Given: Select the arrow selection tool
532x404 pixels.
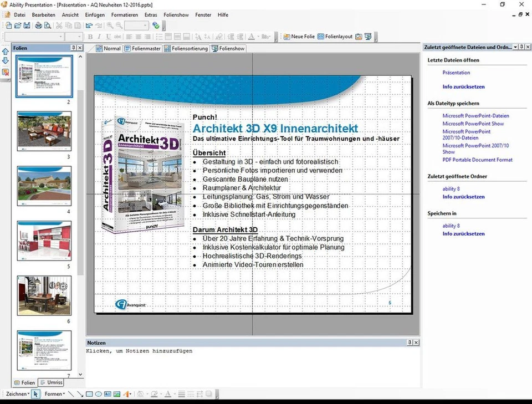Looking at the screenshot, I should pos(35,393).
